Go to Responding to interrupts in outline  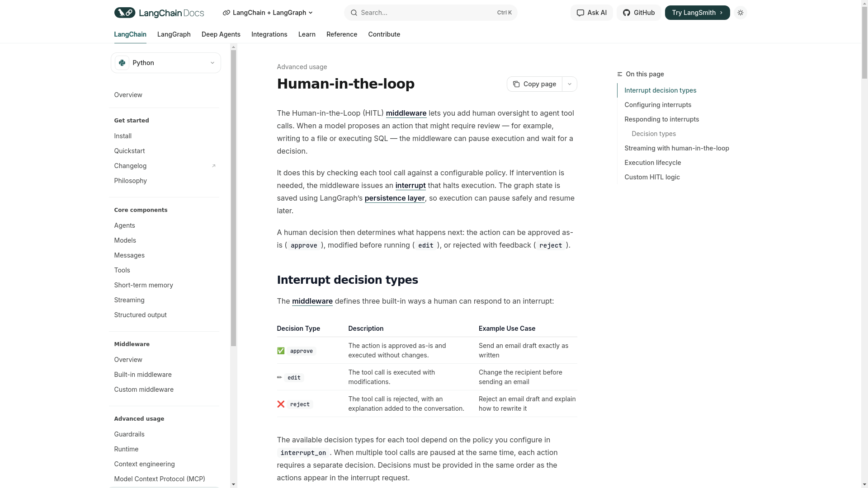click(x=662, y=119)
